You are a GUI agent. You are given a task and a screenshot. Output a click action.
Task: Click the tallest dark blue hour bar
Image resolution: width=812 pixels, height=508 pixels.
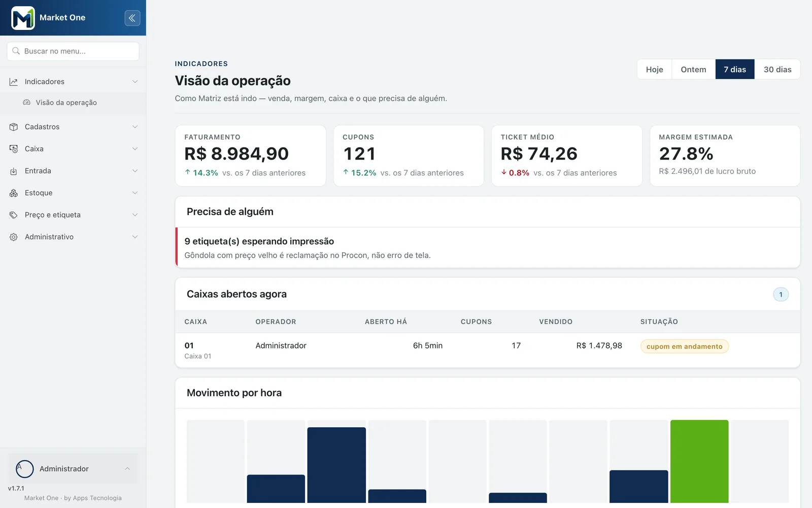coord(336,465)
